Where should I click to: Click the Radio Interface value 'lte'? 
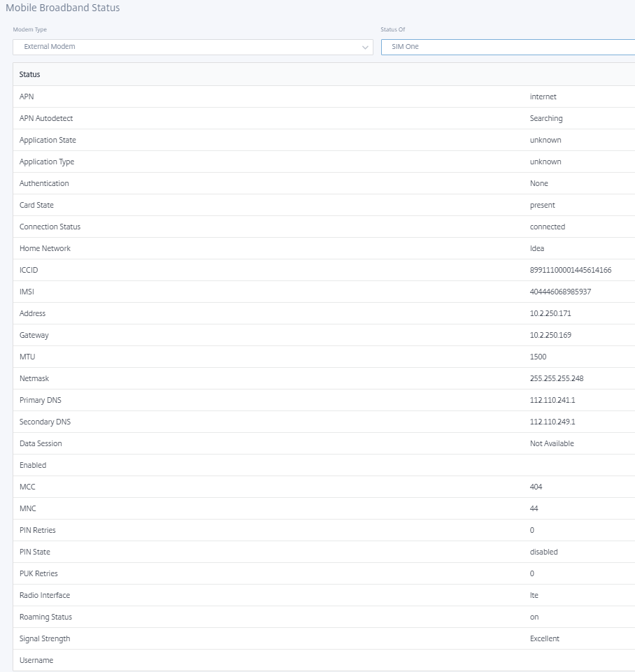click(x=534, y=595)
